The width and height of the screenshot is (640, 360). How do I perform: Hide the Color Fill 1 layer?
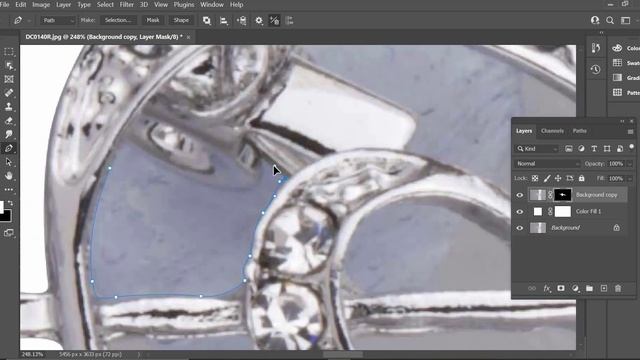click(520, 212)
